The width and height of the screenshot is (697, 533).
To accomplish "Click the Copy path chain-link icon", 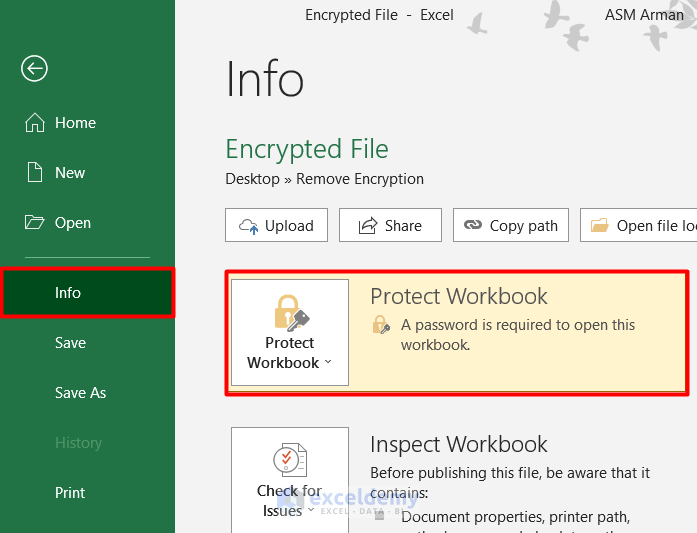I will (x=473, y=226).
